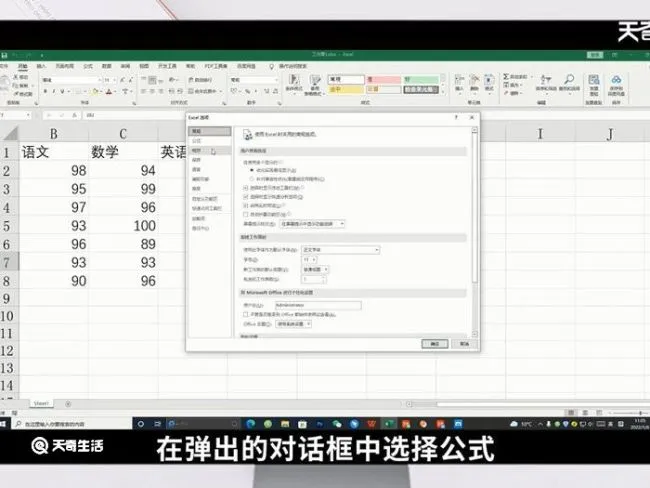This screenshot has width=650, height=488.
Task: Toggle Italic formatting in ribbon
Action: (x=54, y=91)
